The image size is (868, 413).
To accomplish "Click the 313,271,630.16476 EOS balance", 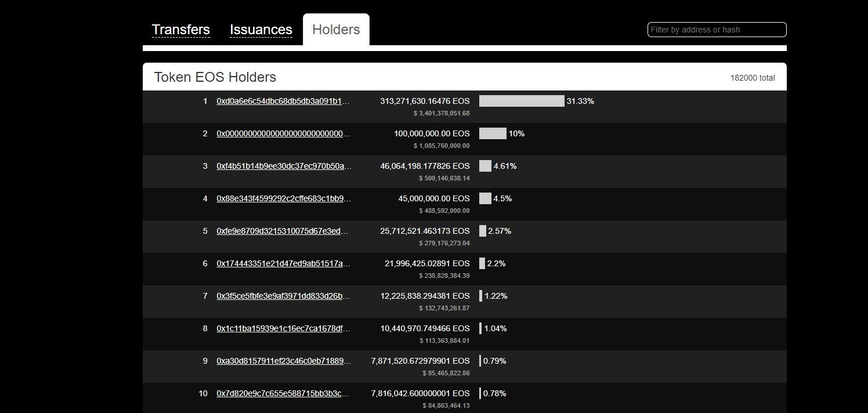I will [425, 101].
